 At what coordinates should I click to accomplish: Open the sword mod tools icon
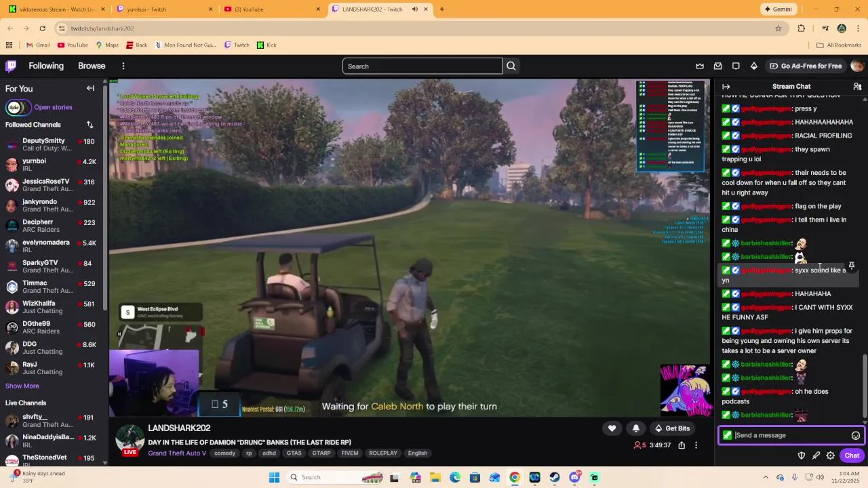click(x=816, y=455)
